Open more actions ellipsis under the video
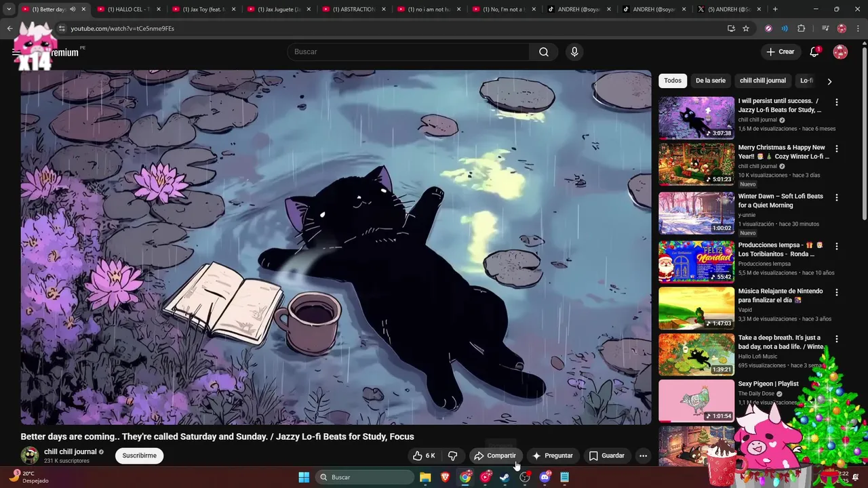This screenshot has height=488, width=868. (x=643, y=455)
